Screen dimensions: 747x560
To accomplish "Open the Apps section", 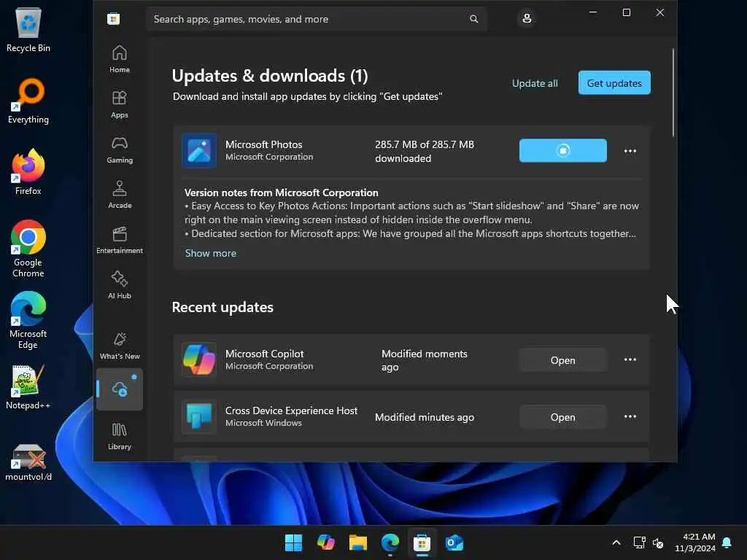I will pyautogui.click(x=120, y=104).
